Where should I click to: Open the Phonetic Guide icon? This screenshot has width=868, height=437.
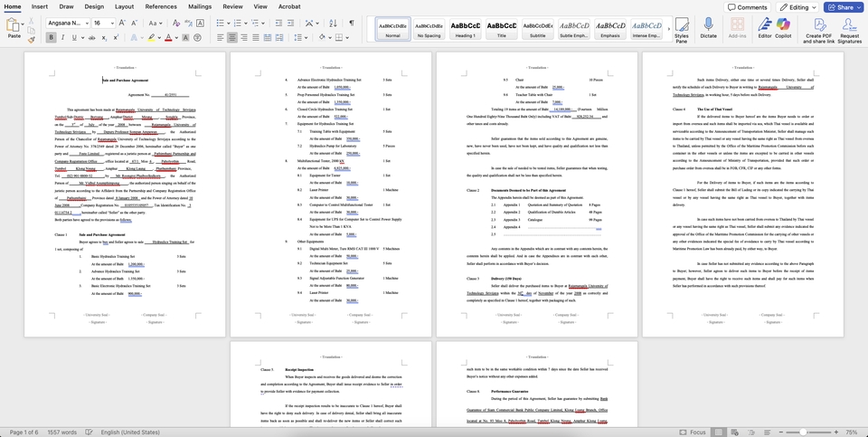point(188,24)
